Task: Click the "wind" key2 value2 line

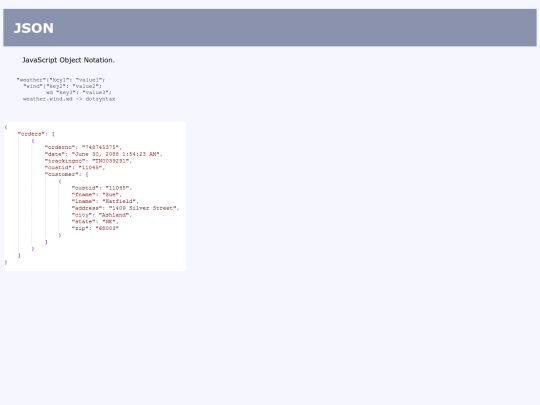Action: [62, 86]
